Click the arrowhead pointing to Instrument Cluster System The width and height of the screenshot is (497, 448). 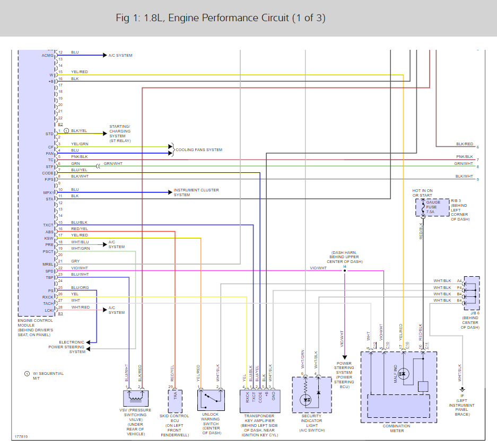[x=170, y=192]
